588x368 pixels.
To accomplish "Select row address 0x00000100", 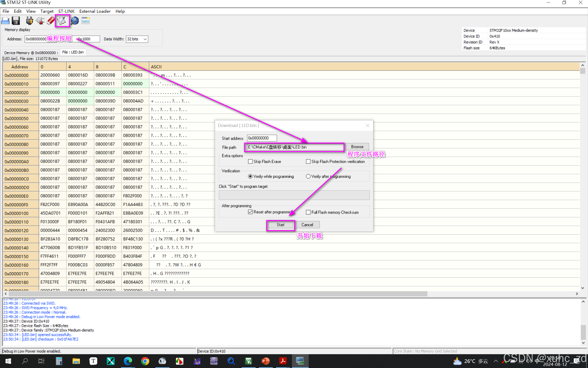I will (21, 213).
